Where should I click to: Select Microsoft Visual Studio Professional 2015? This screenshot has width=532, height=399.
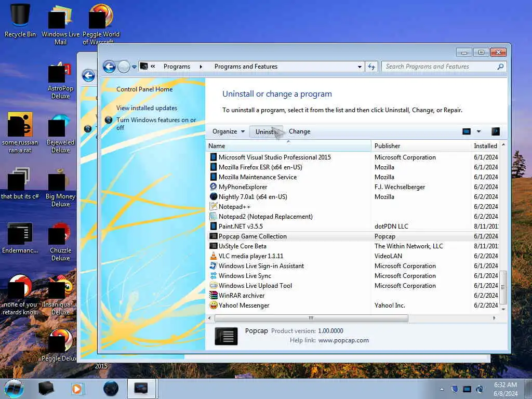pos(352,157)
